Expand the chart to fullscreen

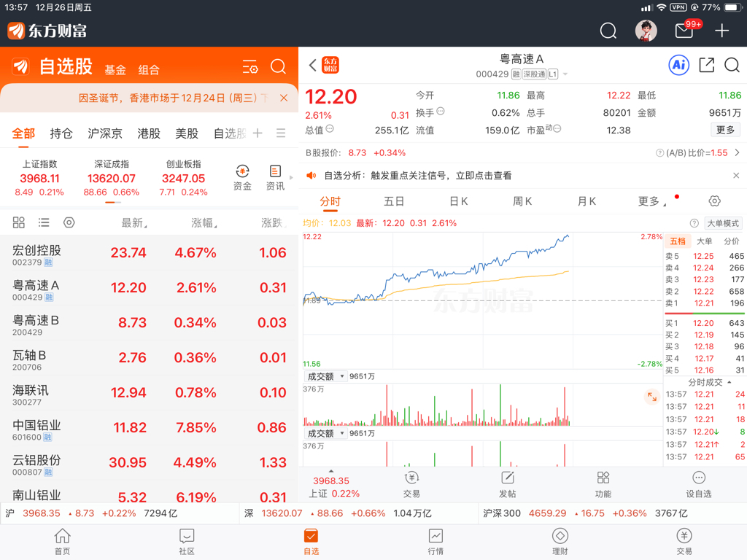pyautogui.click(x=651, y=397)
